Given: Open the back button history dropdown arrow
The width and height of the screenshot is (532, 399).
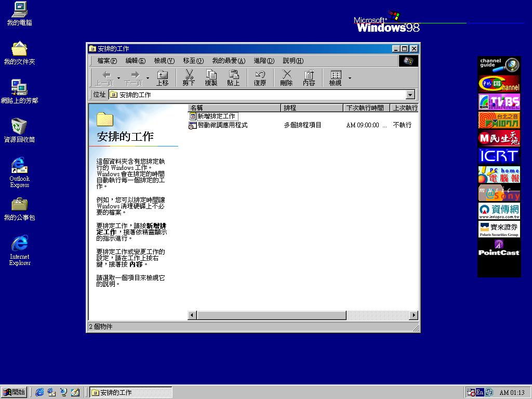Looking at the screenshot, I should pyautogui.click(x=118, y=78).
